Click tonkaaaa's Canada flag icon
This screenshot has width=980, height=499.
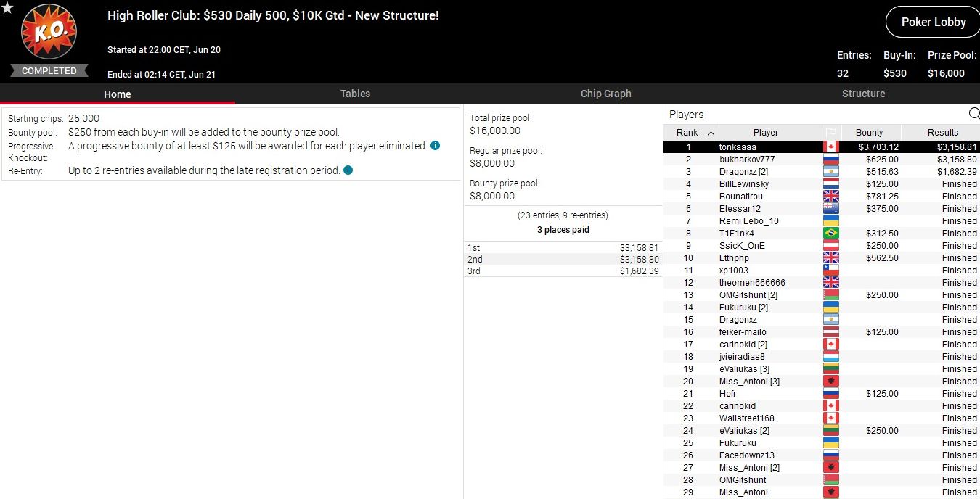[830, 147]
